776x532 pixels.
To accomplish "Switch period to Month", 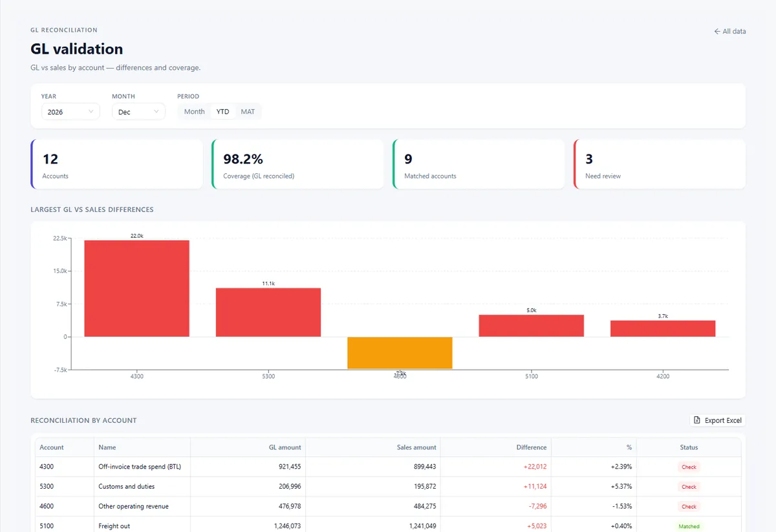I will click(194, 112).
